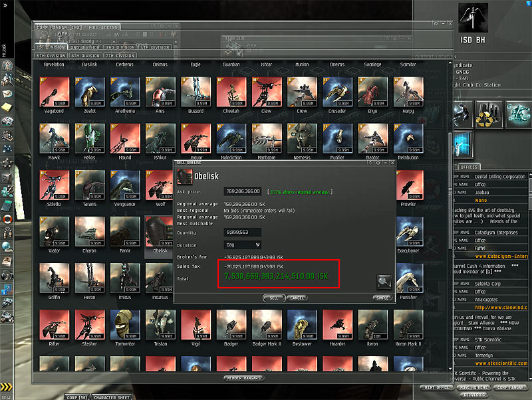
Task: Switch to the 2nd Division tab
Action: 86,47
